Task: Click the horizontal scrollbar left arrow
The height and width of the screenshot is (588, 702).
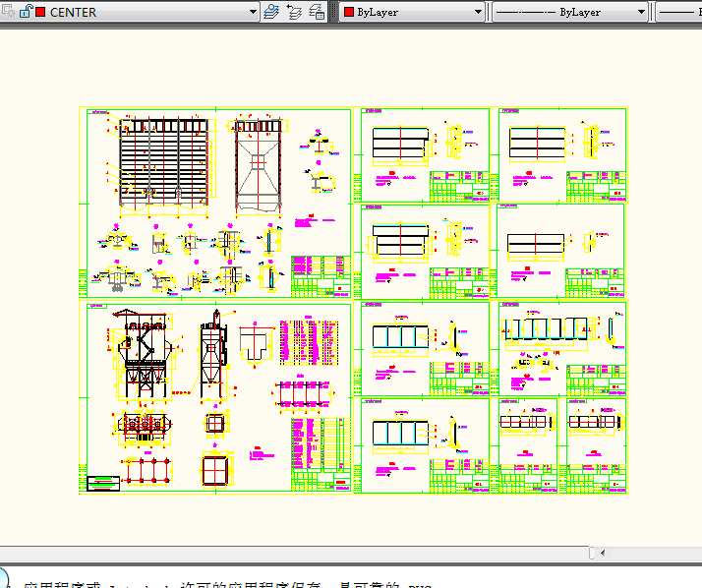Action: click(x=603, y=553)
